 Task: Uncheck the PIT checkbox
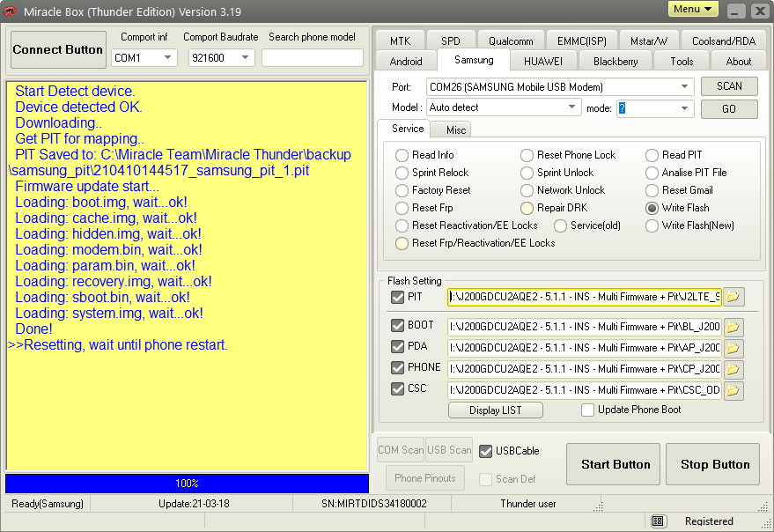(397, 298)
